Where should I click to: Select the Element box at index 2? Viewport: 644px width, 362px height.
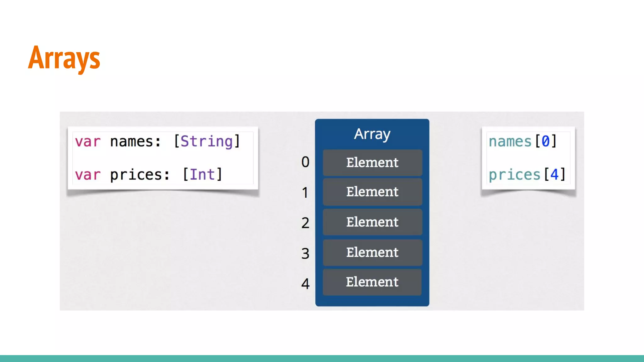372,222
